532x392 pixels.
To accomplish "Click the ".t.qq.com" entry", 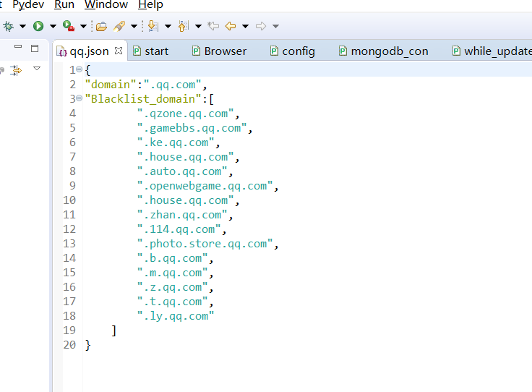I will pyautogui.click(x=173, y=302).
